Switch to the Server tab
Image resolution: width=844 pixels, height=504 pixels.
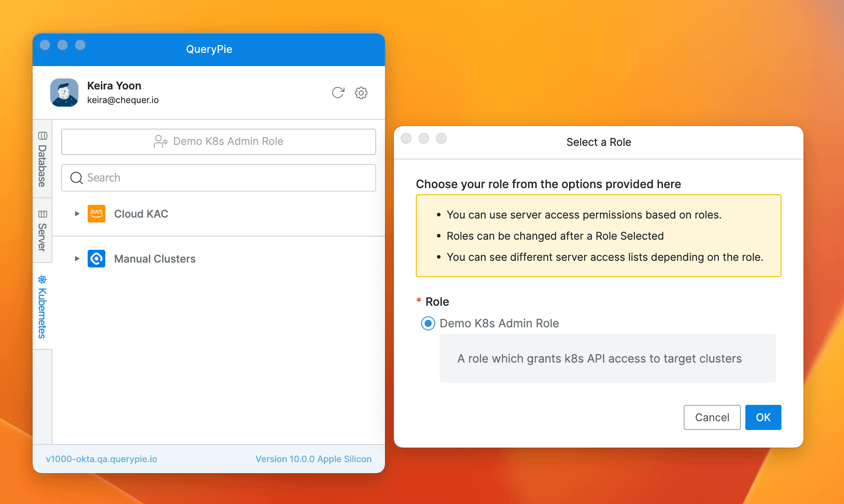tap(42, 229)
